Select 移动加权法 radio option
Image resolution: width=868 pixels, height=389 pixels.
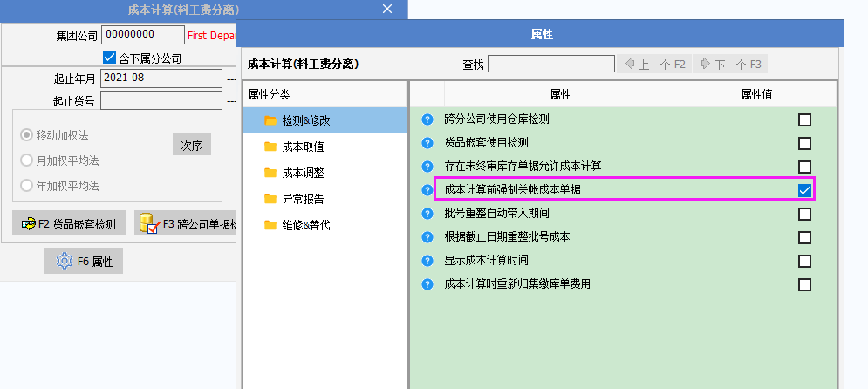26,135
